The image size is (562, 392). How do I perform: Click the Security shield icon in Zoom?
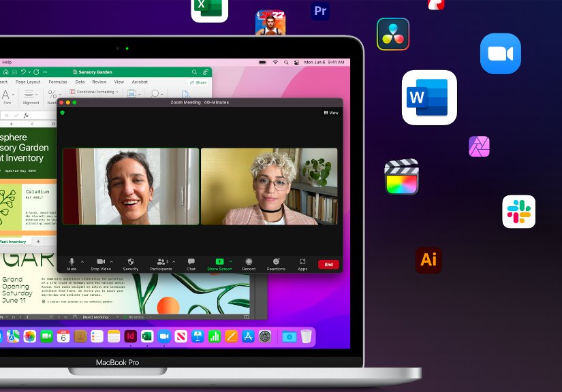pos(129,261)
